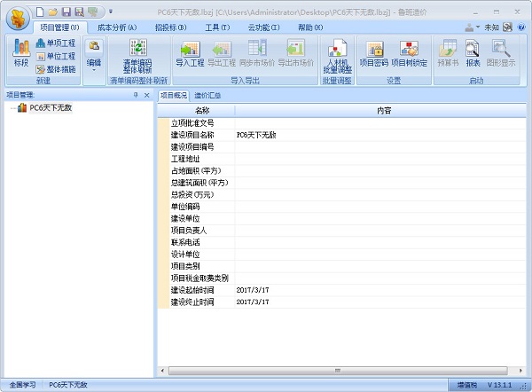532x392 pixels.
Task: Click 增值税 in the status bar
Action: 467,385
